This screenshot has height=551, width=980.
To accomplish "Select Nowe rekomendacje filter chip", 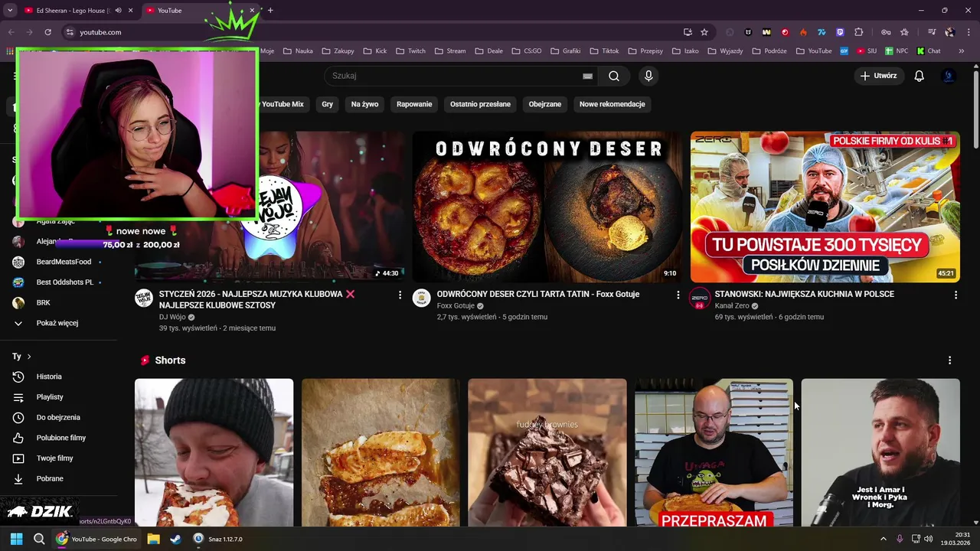I will click(612, 104).
